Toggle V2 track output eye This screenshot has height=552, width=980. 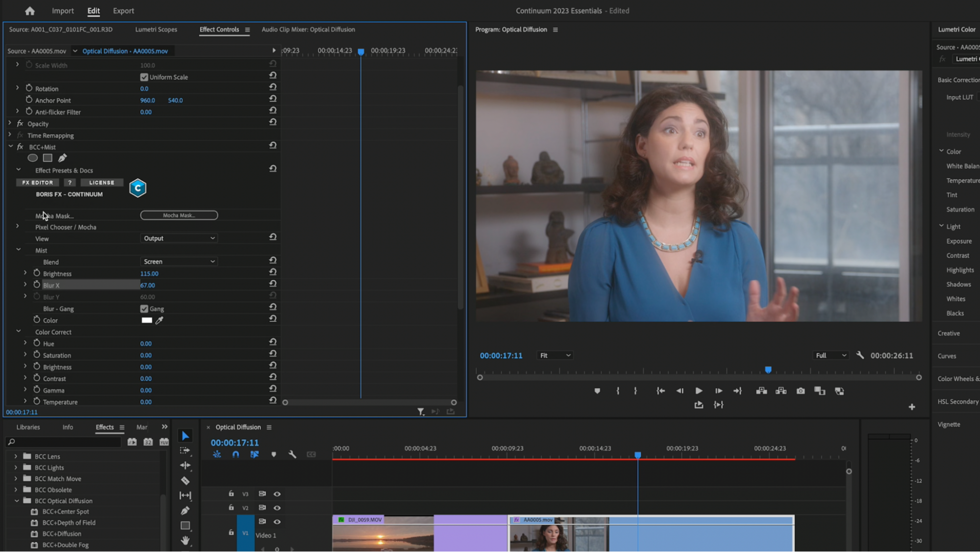click(x=277, y=508)
